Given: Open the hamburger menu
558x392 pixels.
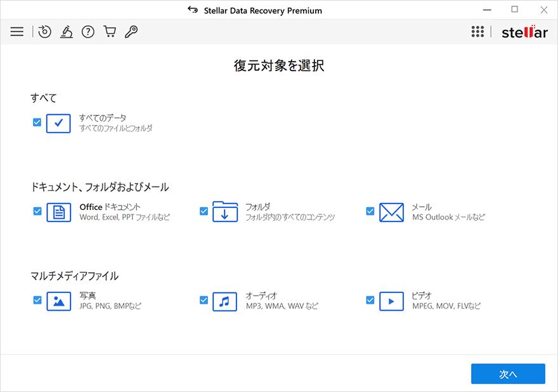Looking at the screenshot, I should pyautogui.click(x=16, y=31).
